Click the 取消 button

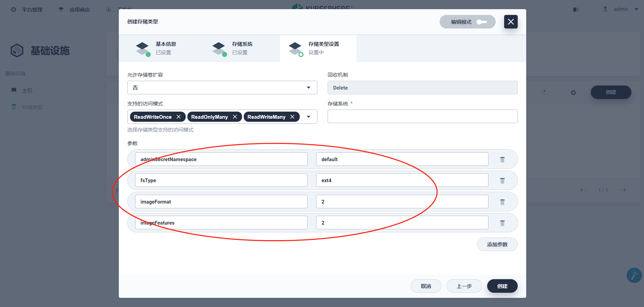pos(426,286)
